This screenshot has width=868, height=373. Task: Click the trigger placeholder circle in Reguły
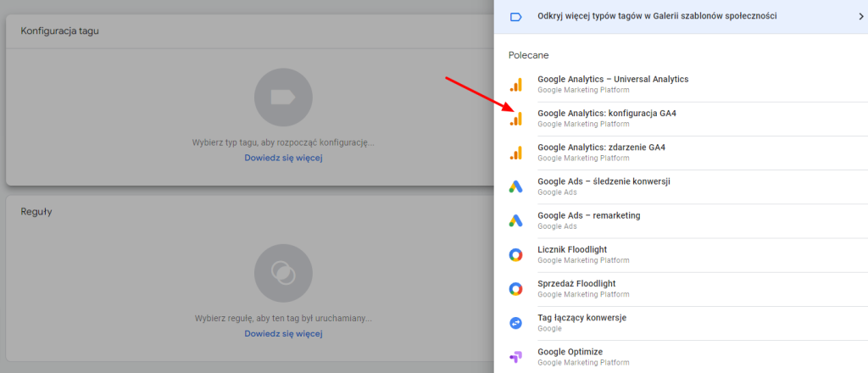coord(283,273)
